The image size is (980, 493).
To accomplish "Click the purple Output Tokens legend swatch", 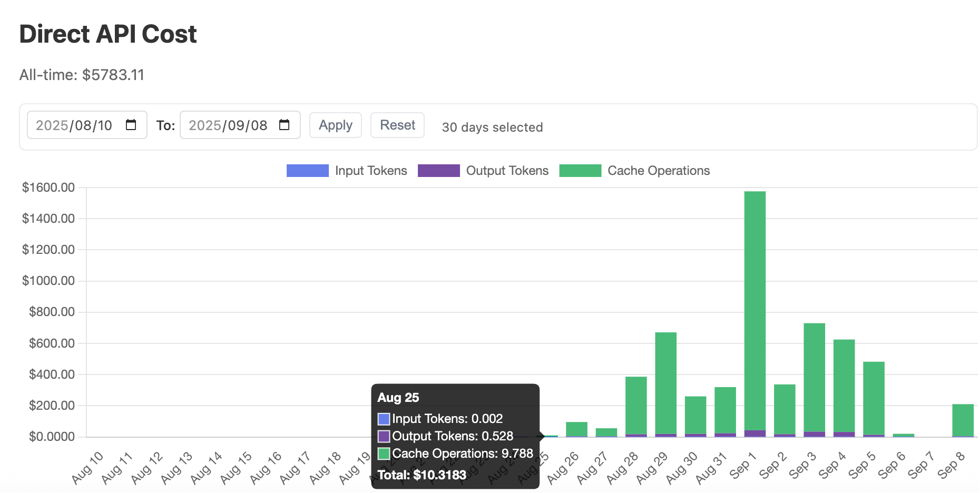I will [x=439, y=171].
